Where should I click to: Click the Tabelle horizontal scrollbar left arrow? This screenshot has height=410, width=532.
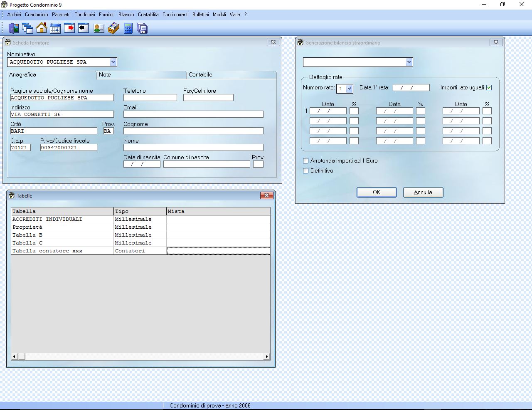coord(15,356)
